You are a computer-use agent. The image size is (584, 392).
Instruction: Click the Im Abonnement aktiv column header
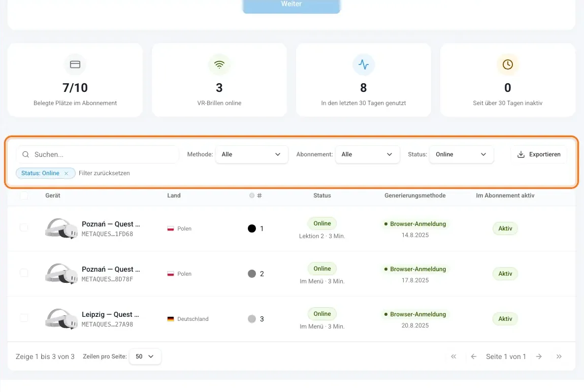pyautogui.click(x=505, y=195)
